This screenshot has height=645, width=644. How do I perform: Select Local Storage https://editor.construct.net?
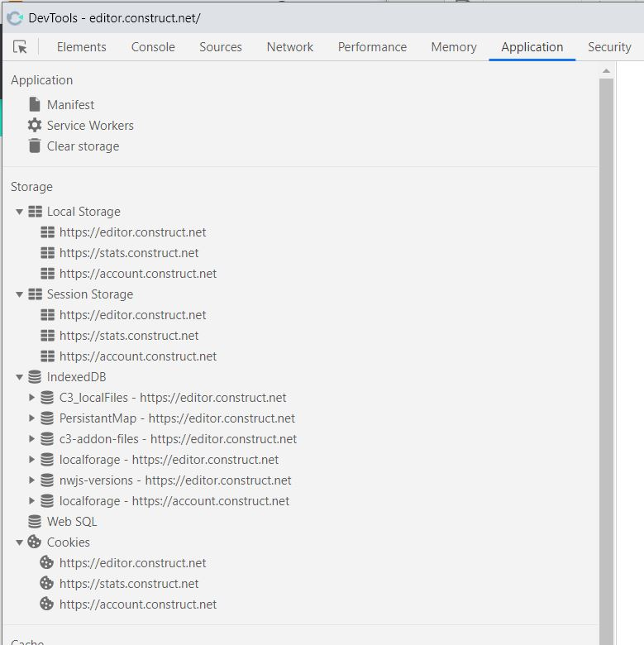click(x=132, y=232)
